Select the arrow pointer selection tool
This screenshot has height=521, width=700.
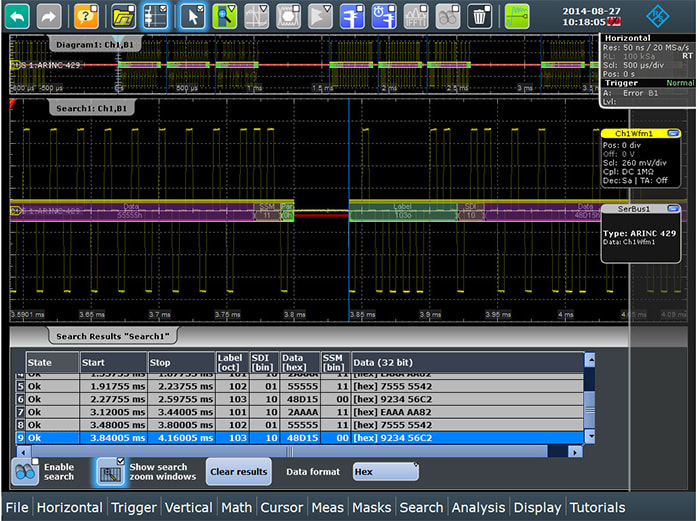[x=192, y=15]
